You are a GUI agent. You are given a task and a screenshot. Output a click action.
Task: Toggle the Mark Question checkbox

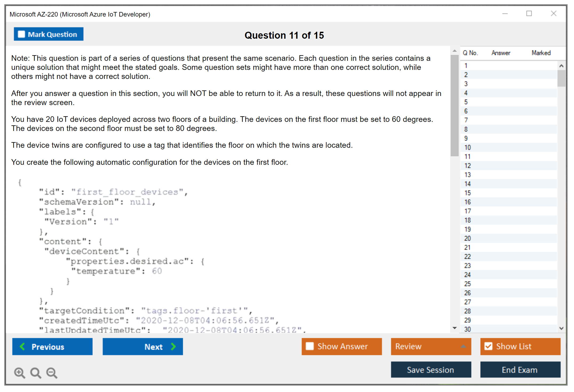[x=21, y=34]
